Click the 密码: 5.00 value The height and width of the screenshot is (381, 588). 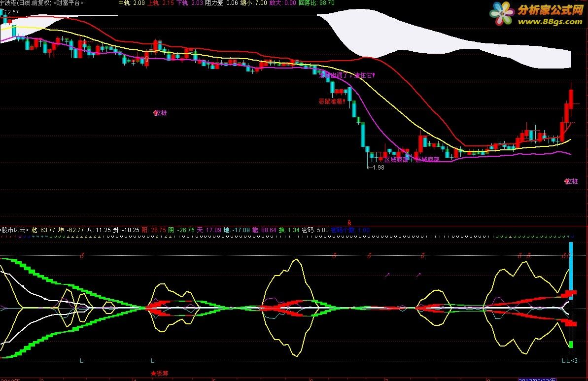coord(315,230)
